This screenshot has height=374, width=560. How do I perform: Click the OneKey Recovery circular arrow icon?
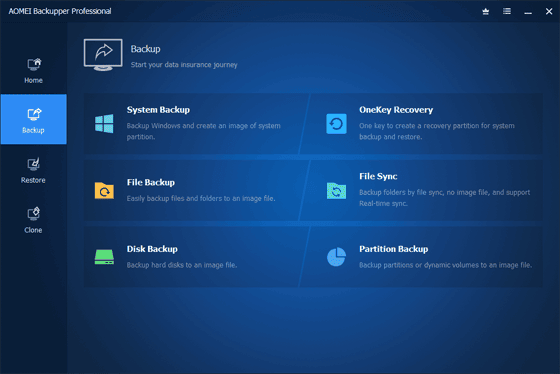pos(336,124)
